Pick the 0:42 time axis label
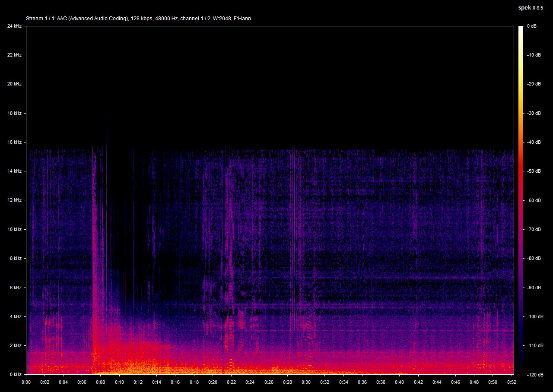 [418, 382]
